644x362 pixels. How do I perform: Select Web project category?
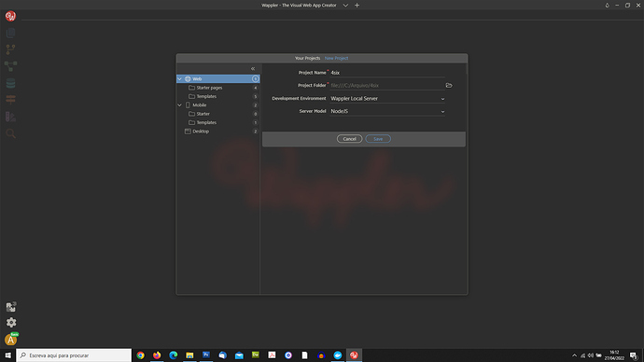(x=218, y=78)
